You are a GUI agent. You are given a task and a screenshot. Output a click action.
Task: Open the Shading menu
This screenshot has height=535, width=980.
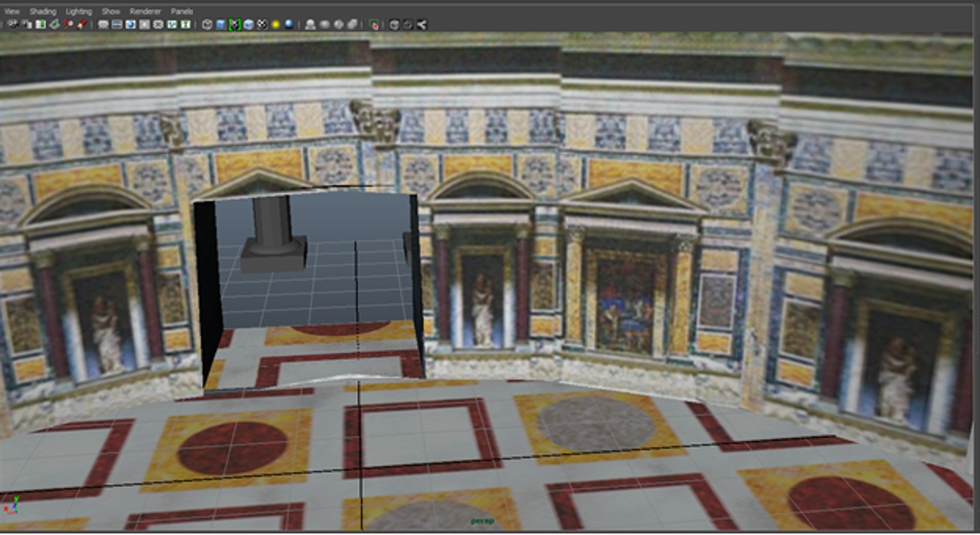pos(43,11)
